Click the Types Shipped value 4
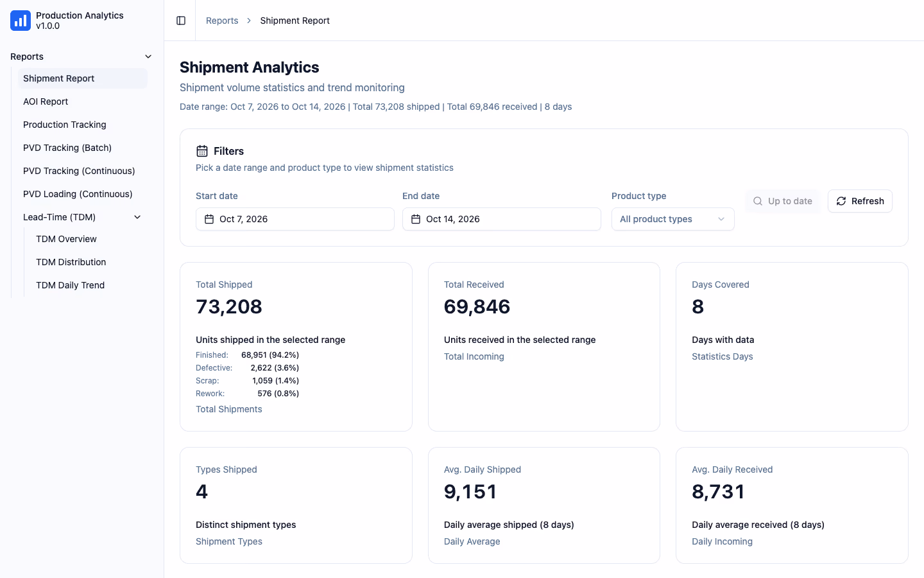The height and width of the screenshot is (578, 924). click(201, 492)
